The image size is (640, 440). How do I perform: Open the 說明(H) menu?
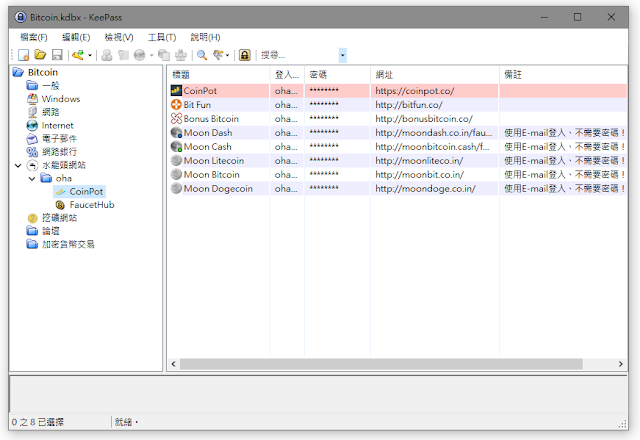[205, 37]
